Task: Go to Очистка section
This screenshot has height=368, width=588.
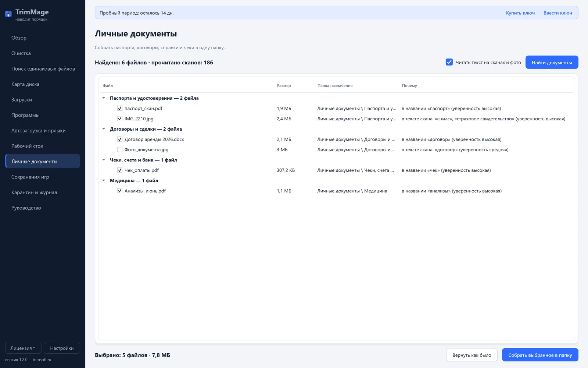Action: 43,53
